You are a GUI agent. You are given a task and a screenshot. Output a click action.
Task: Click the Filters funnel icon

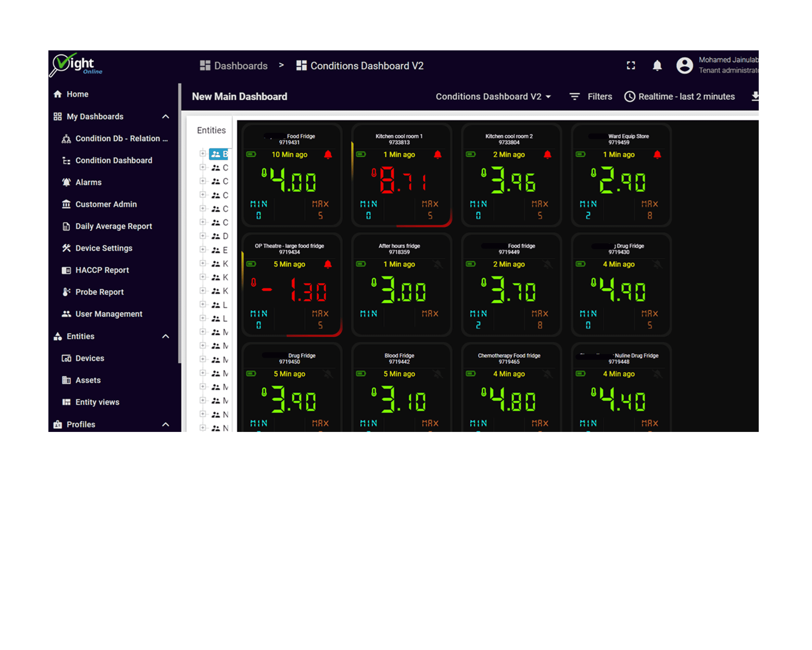574,97
